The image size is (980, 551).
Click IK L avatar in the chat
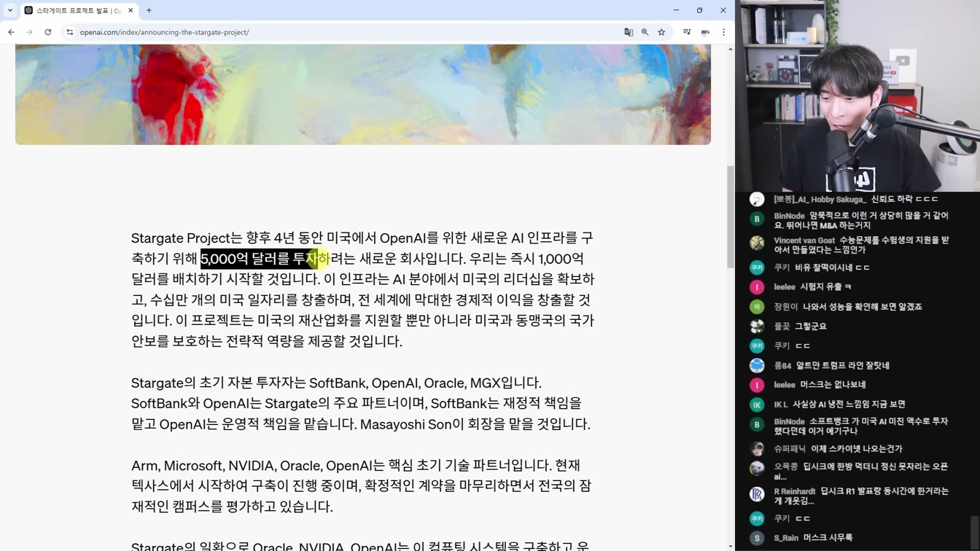[757, 404]
